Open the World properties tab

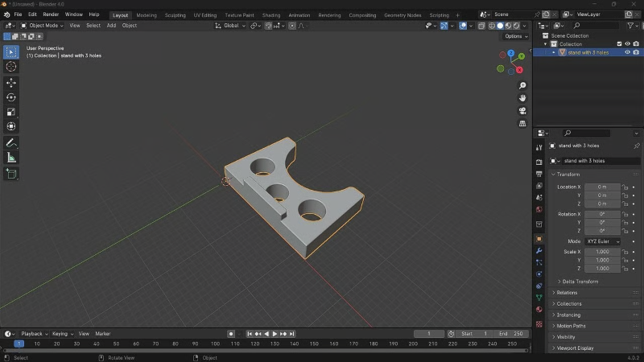pyautogui.click(x=539, y=209)
